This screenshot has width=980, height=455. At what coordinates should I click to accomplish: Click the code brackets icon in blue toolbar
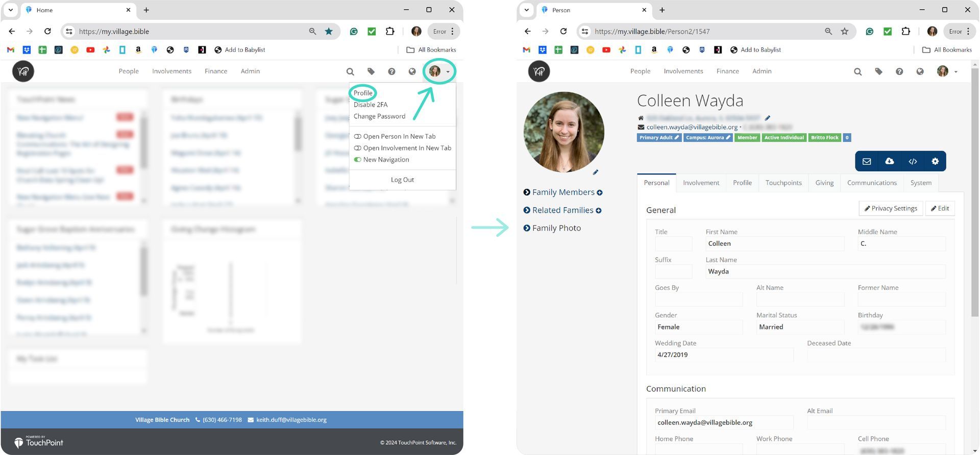(x=913, y=161)
